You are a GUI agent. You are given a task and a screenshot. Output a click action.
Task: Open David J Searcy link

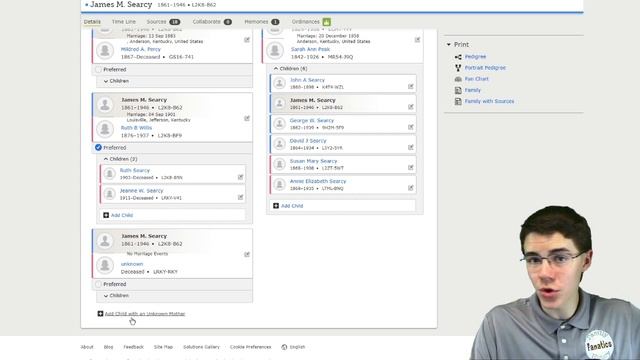pyautogui.click(x=308, y=140)
